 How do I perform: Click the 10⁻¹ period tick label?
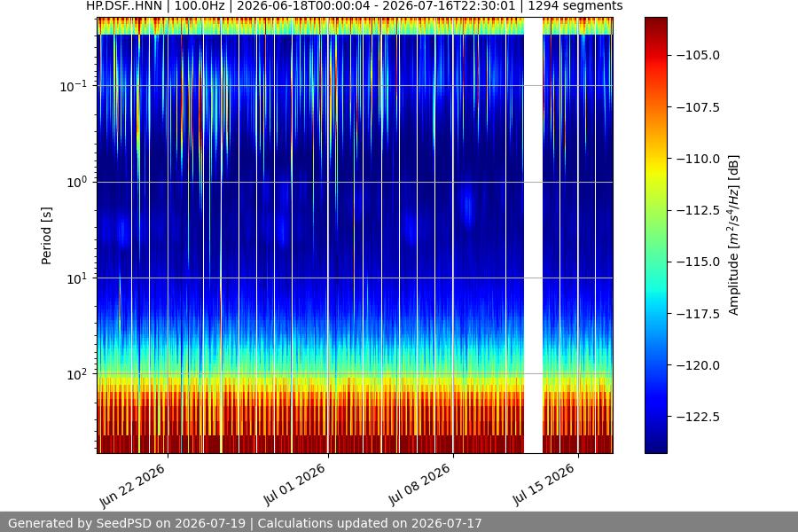tap(73, 86)
